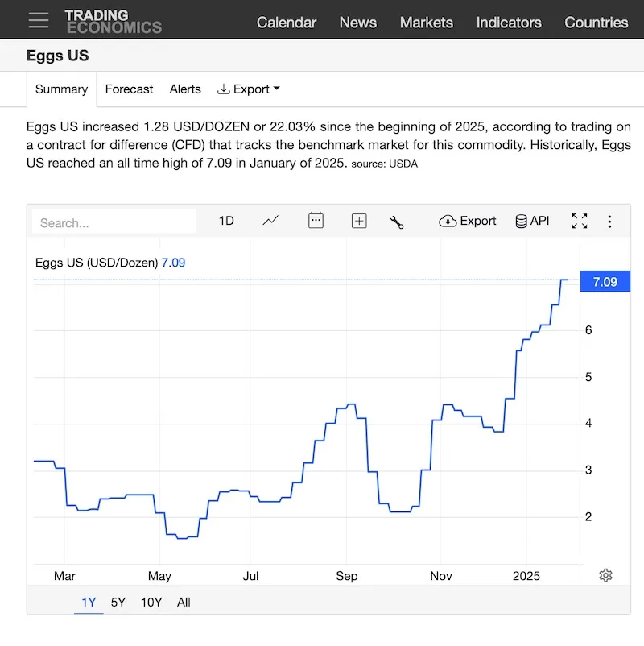Click the May label on x-axis

159,576
